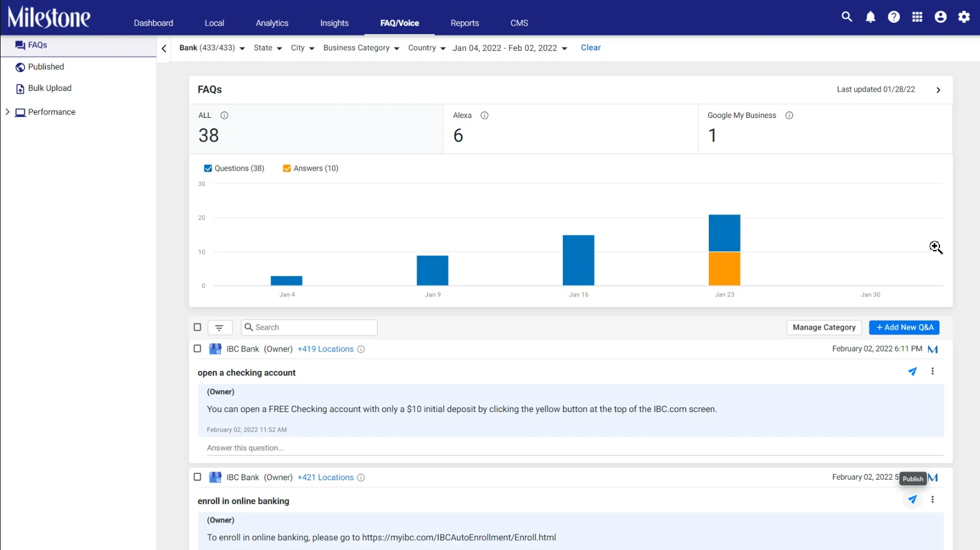This screenshot has height=550, width=980.
Task: Click the Answer this question field
Action: click(575, 448)
